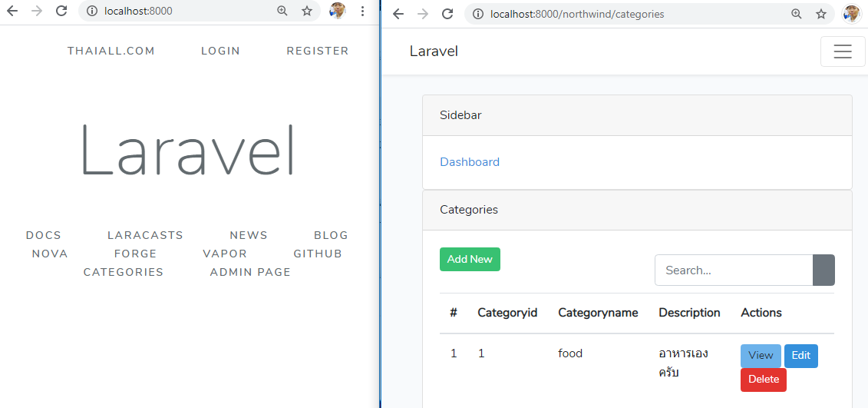This screenshot has height=408, width=868.
Task: Bookmark page with star in left browser
Action: (x=307, y=11)
